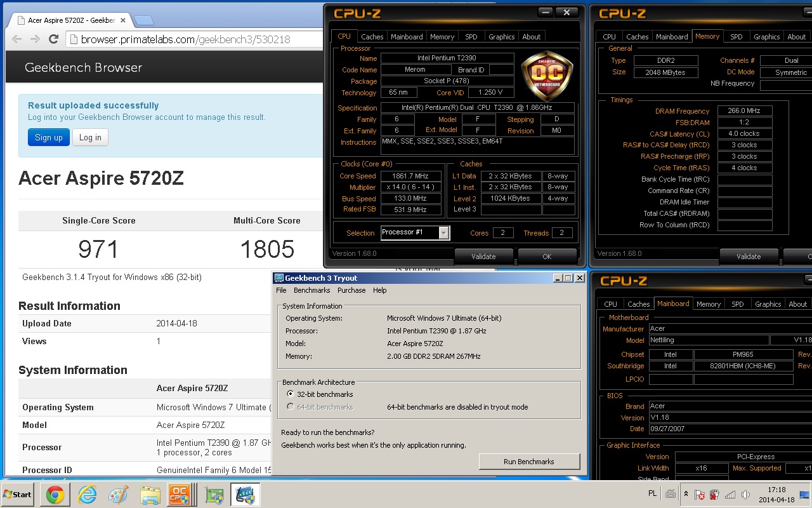The image size is (812, 508).
Task: Switch to SPD tab in first CPU-Z window
Action: click(471, 37)
